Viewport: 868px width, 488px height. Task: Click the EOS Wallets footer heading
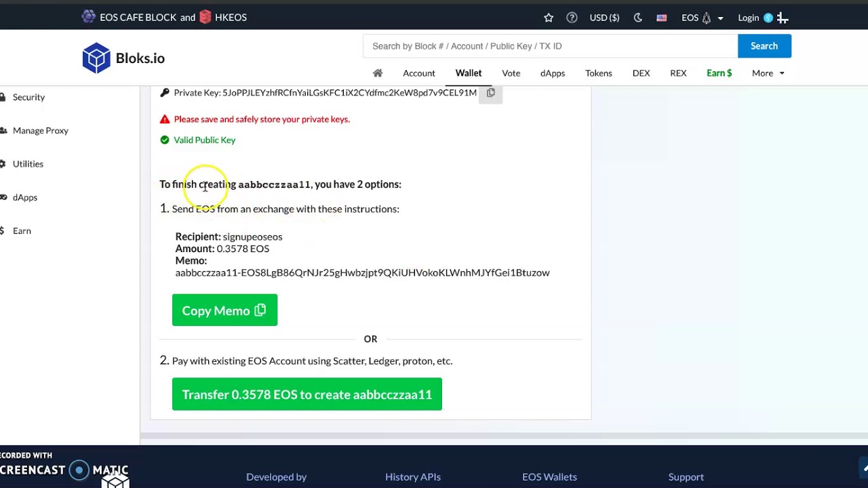[549, 477]
